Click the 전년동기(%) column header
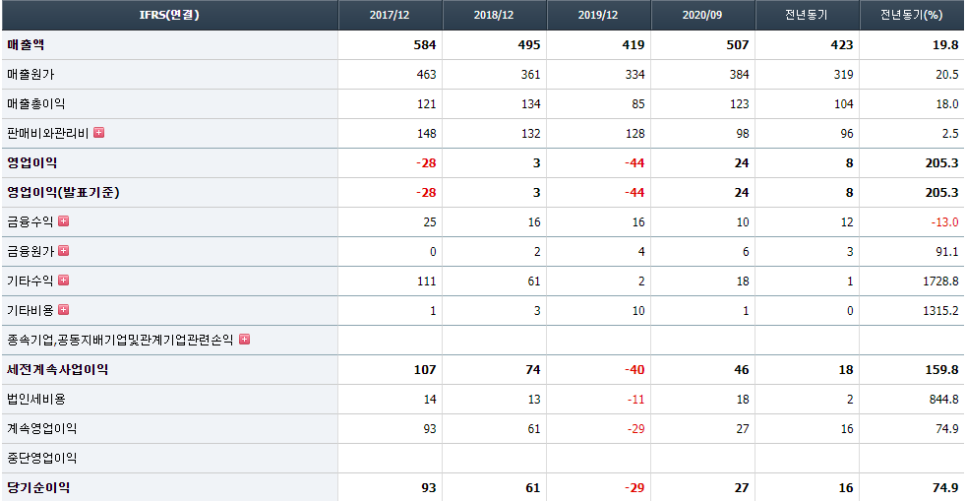 pos(911,15)
